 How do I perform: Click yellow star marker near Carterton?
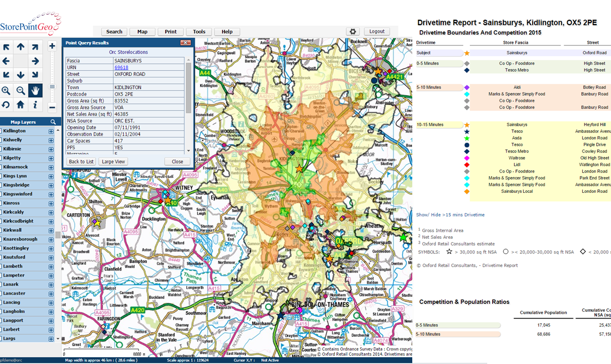97,223
